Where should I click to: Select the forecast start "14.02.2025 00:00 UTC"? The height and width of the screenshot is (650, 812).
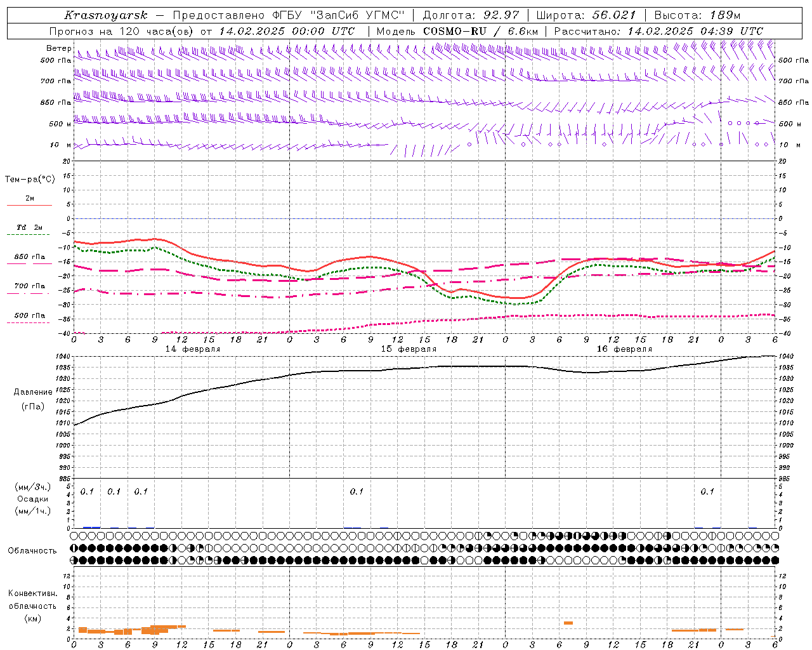(x=287, y=31)
